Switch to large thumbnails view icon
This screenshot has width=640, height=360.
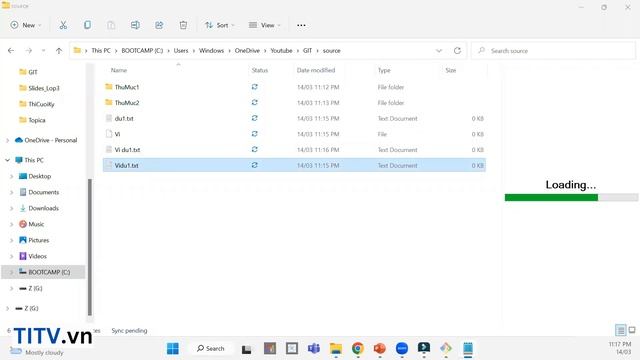click(x=632, y=330)
